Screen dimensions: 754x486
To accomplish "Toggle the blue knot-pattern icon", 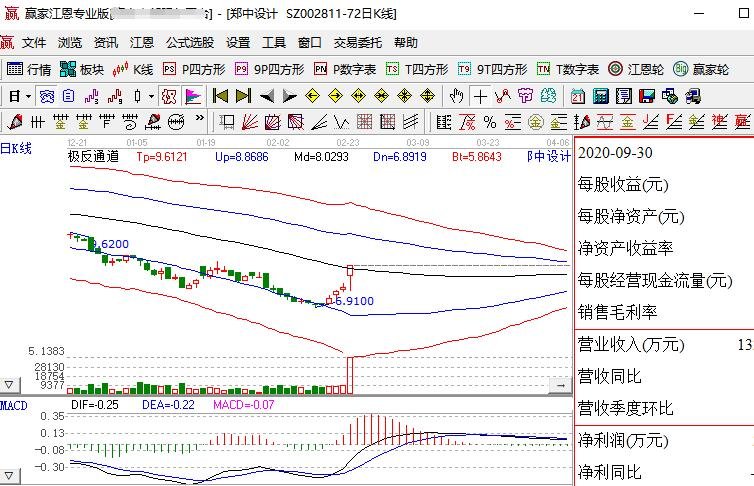I will (47, 97).
